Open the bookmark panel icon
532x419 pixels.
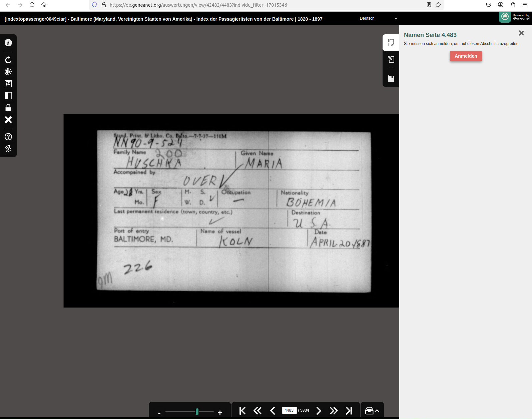391,78
